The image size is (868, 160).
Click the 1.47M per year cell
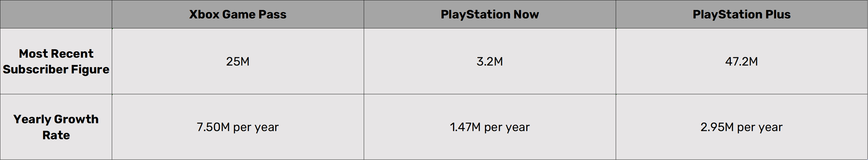click(x=490, y=127)
